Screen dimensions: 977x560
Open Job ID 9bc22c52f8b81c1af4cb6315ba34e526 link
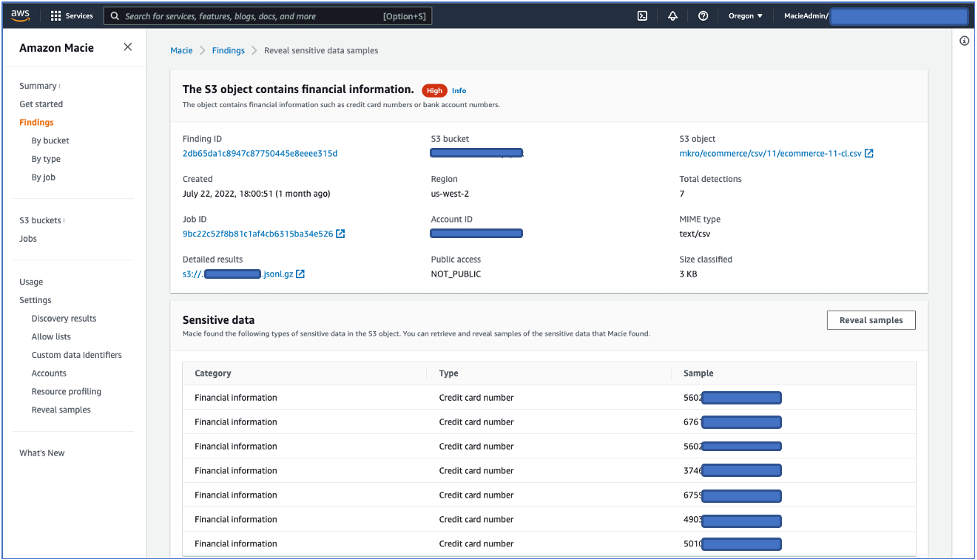point(258,234)
